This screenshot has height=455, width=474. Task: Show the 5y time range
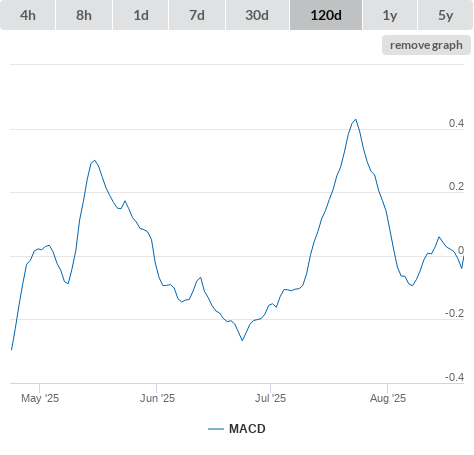pyautogui.click(x=445, y=15)
